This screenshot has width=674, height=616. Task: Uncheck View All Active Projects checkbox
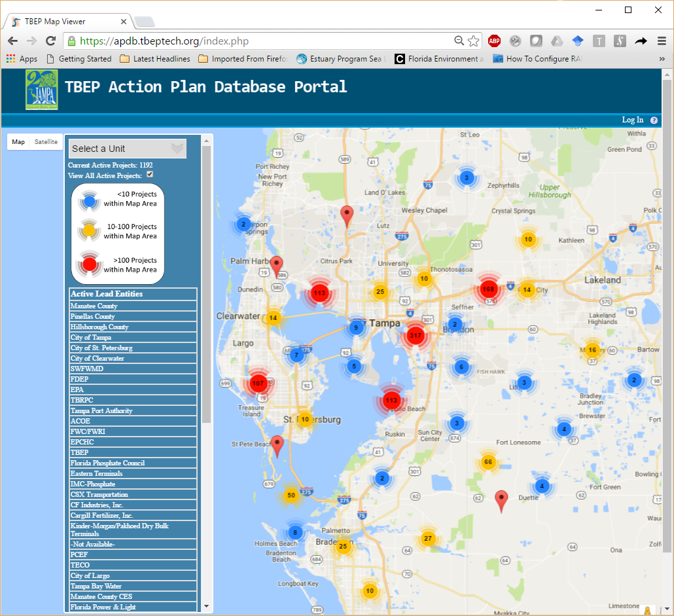click(150, 175)
